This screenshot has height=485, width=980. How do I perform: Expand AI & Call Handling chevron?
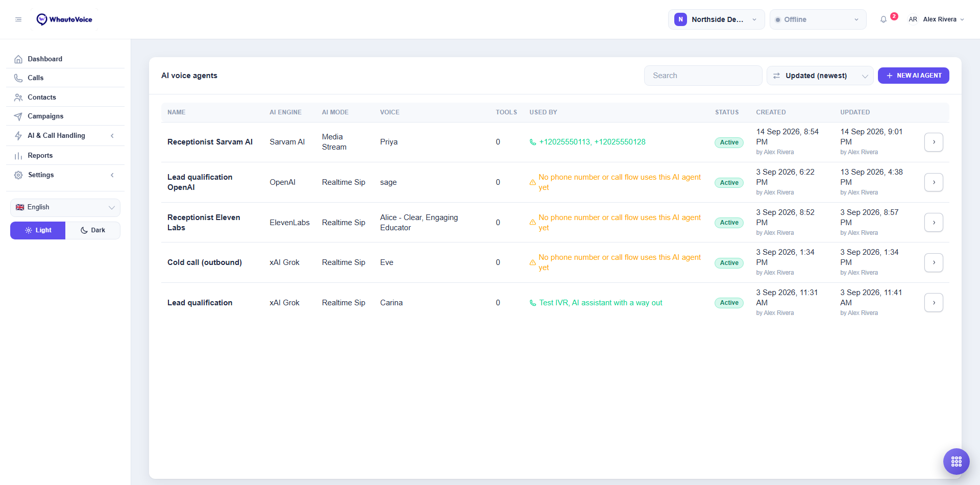(x=112, y=136)
